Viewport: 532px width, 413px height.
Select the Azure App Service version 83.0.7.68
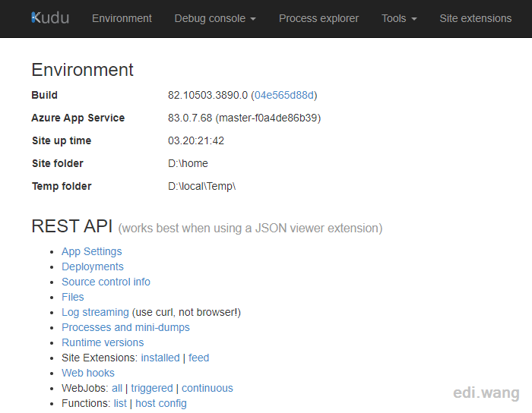coord(190,118)
